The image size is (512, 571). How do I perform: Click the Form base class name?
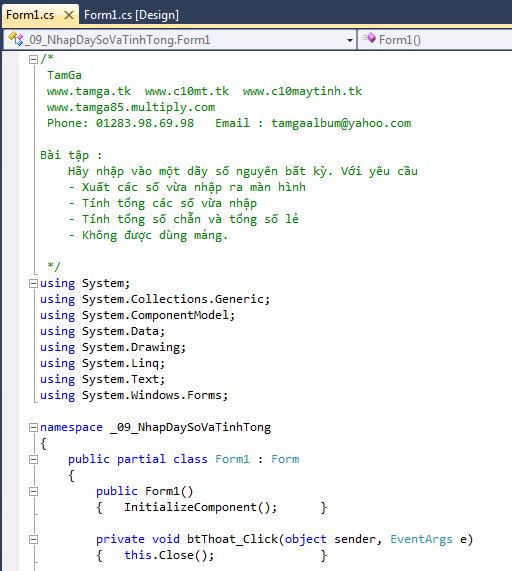coord(285,459)
